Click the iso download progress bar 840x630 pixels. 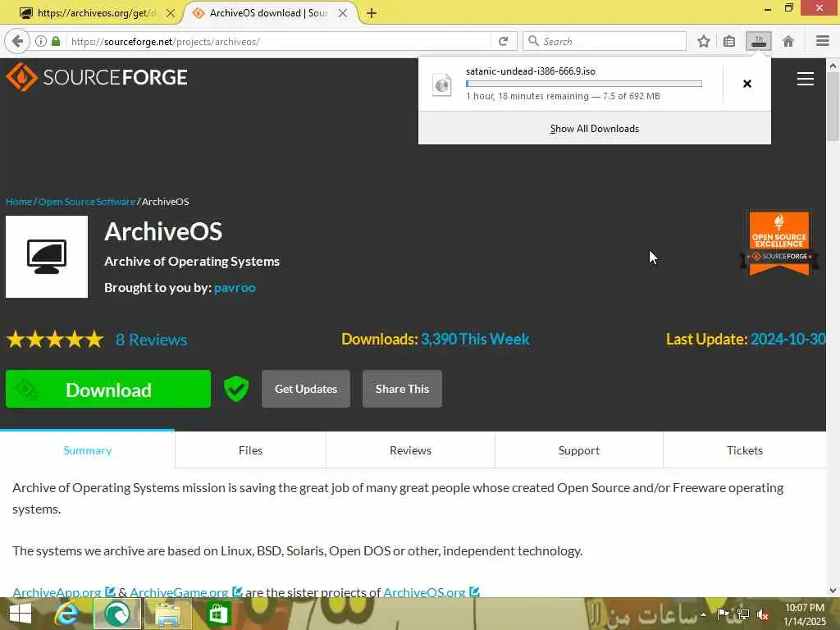click(584, 84)
